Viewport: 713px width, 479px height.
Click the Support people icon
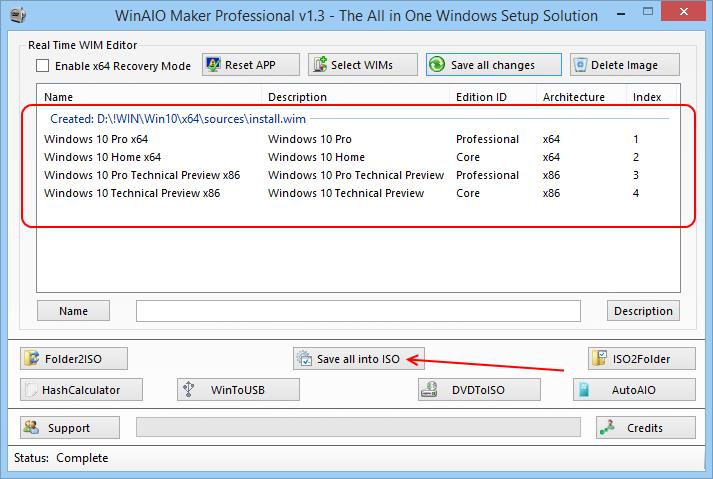click(x=31, y=427)
